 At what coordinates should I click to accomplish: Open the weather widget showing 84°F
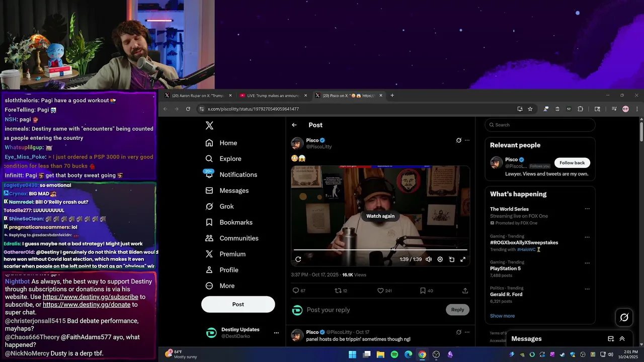click(182, 354)
